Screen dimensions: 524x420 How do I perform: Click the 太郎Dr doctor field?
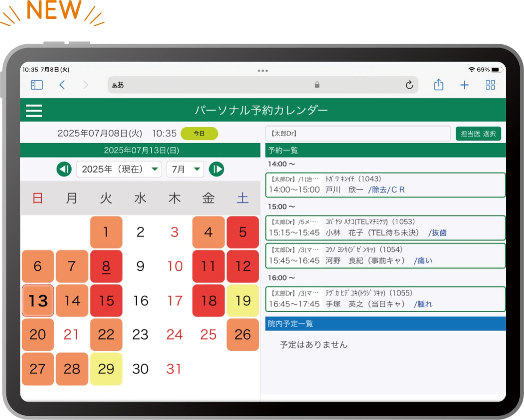point(358,134)
